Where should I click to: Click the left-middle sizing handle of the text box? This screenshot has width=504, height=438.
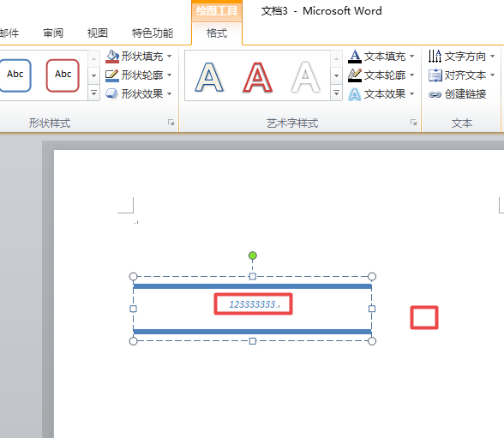click(x=133, y=309)
